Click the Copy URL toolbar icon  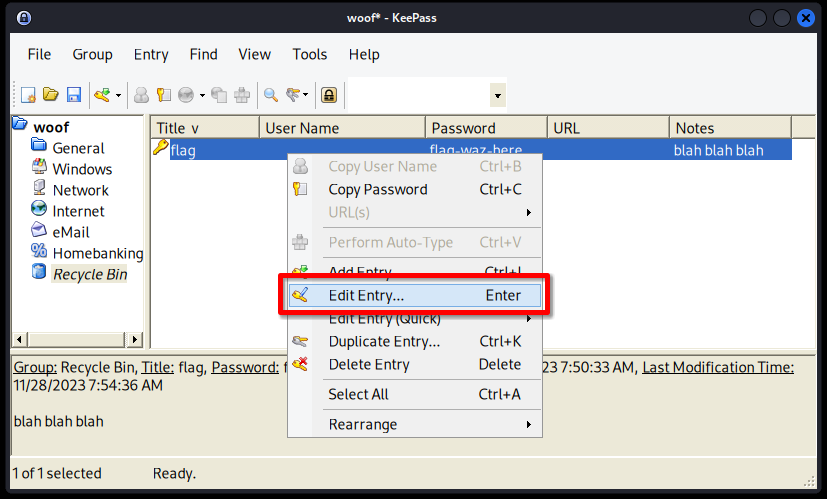(x=219, y=95)
